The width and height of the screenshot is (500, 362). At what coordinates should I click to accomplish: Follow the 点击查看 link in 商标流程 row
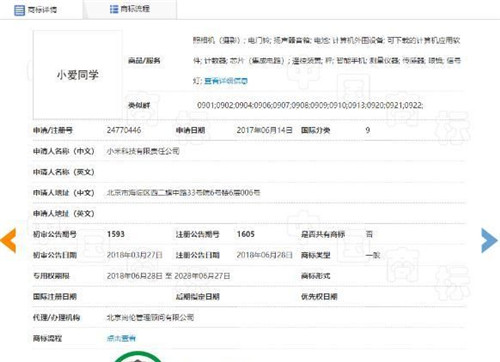click(121, 338)
